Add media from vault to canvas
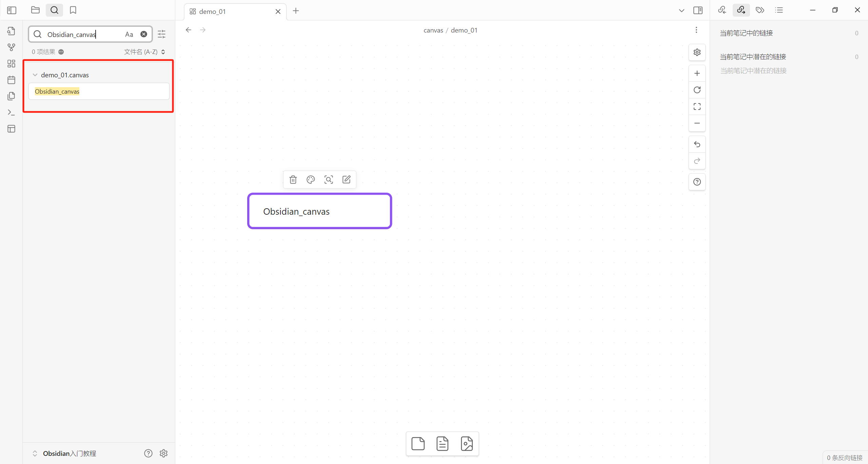868x464 pixels. pyautogui.click(x=467, y=443)
